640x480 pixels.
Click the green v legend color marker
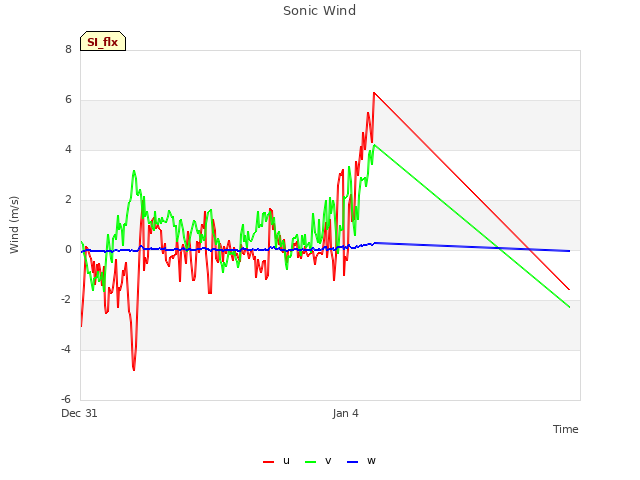(x=310, y=462)
